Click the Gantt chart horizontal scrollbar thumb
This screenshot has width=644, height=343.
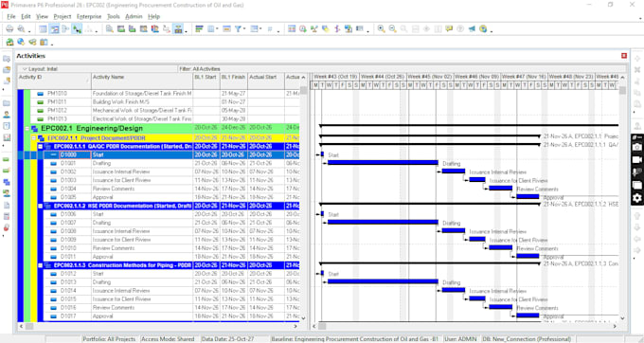pyautogui.click(x=322, y=326)
